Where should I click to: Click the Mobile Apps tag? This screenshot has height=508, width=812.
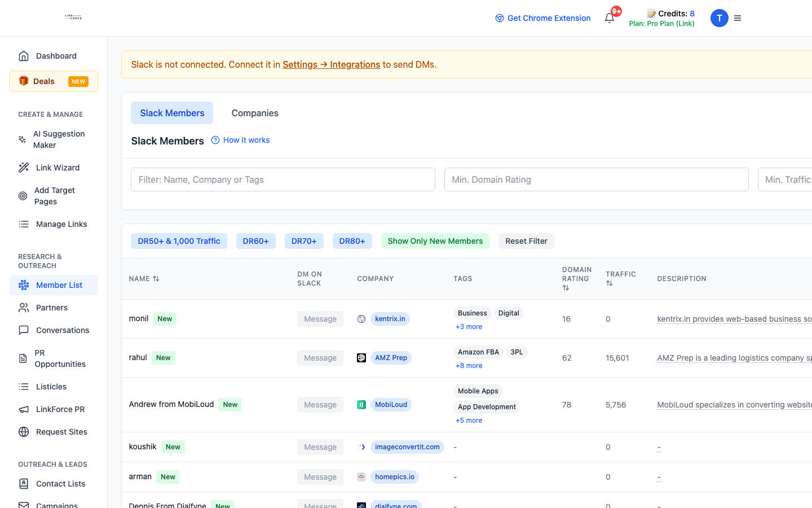pos(478,391)
